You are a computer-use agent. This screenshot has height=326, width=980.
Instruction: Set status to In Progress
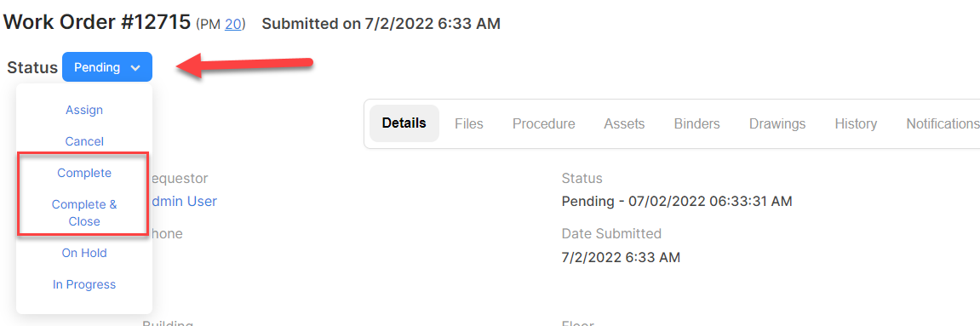(x=84, y=284)
